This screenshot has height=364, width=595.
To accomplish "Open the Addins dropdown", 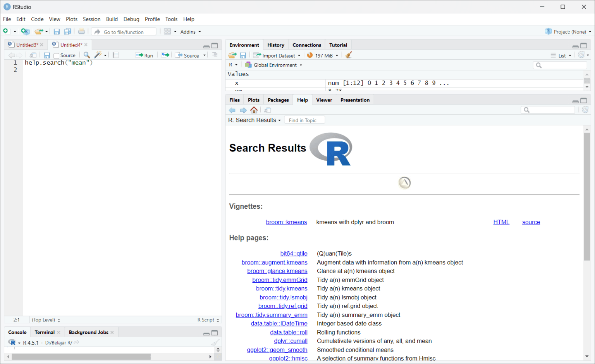I will (191, 32).
